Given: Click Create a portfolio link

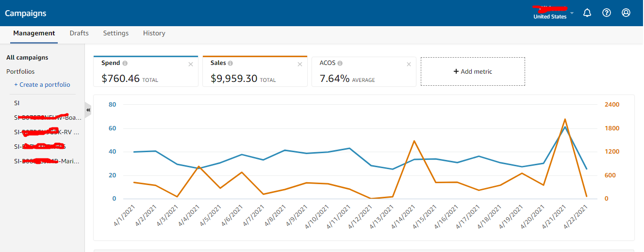Looking at the screenshot, I should [x=42, y=85].
